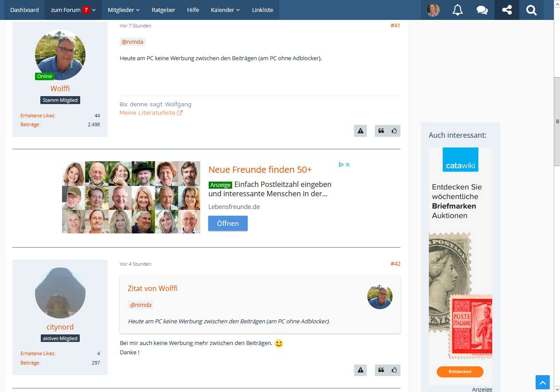560x392 pixels.
Task: Open the Ratgeber menu item
Action: pyautogui.click(x=163, y=10)
